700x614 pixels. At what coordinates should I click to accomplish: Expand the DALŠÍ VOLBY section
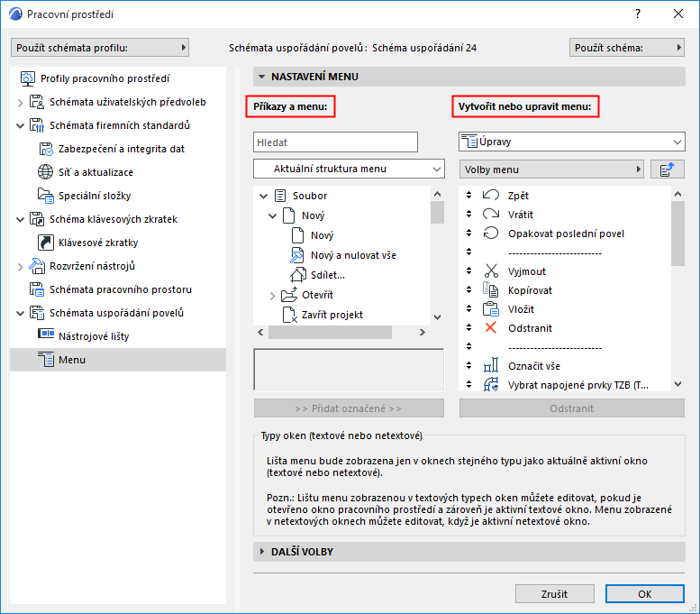click(x=261, y=551)
